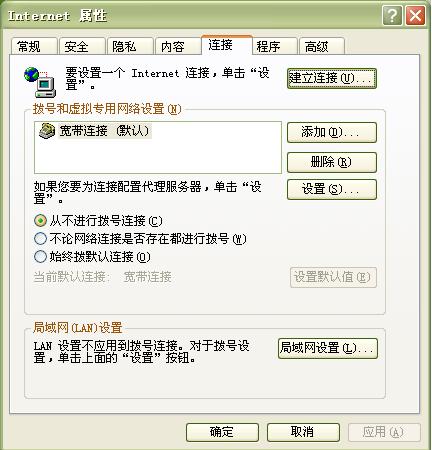
Task: Open the 内容 tab
Action: [178, 46]
